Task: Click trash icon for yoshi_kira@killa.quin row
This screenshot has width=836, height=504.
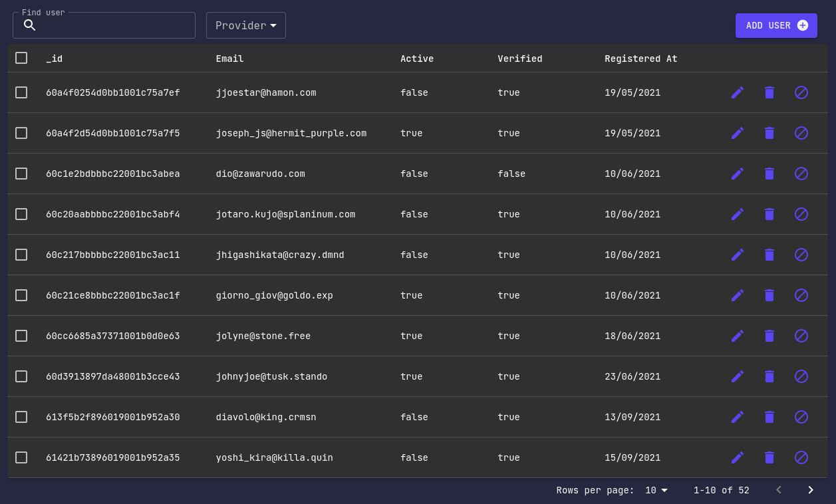Action: pyautogui.click(x=769, y=457)
